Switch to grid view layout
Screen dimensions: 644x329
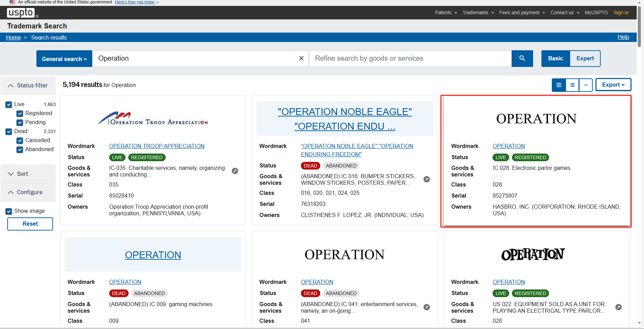click(x=559, y=85)
